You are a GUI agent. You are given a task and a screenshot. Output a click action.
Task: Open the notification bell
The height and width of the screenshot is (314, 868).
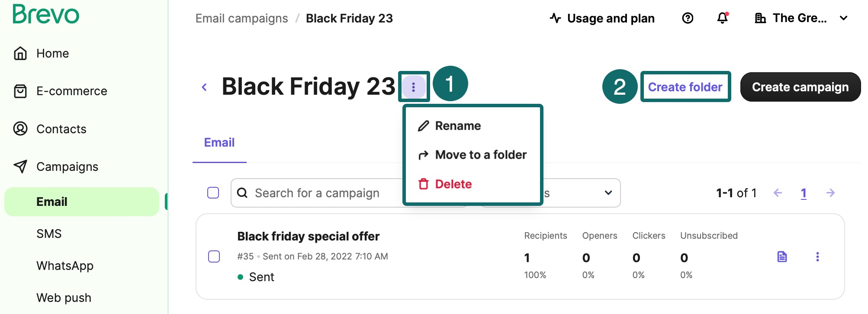722,18
